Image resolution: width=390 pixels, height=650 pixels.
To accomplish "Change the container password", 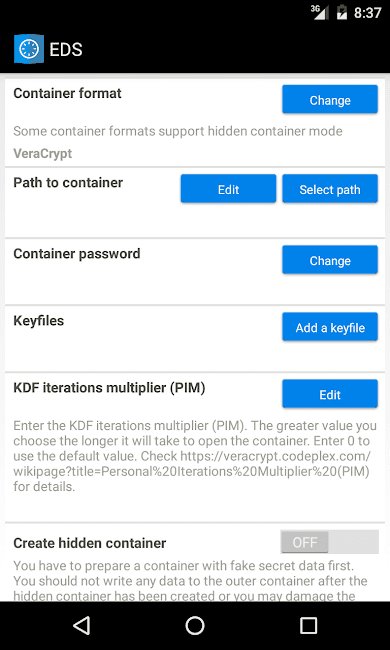I will pos(330,260).
